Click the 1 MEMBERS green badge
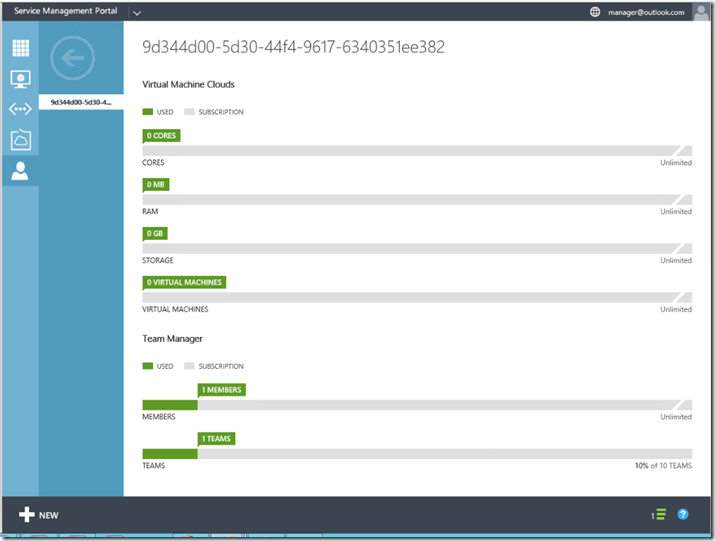The image size is (715, 541). pos(221,390)
